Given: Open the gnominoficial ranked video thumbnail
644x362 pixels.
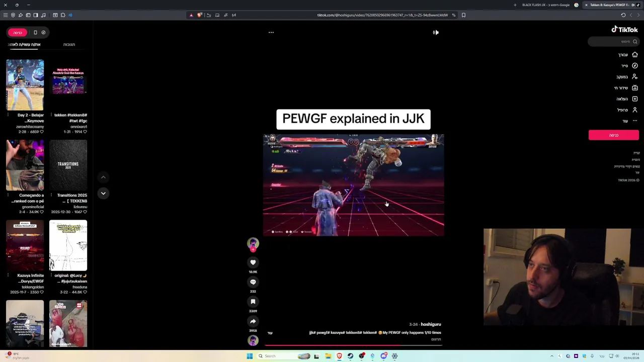Looking at the screenshot, I should [25, 165].
